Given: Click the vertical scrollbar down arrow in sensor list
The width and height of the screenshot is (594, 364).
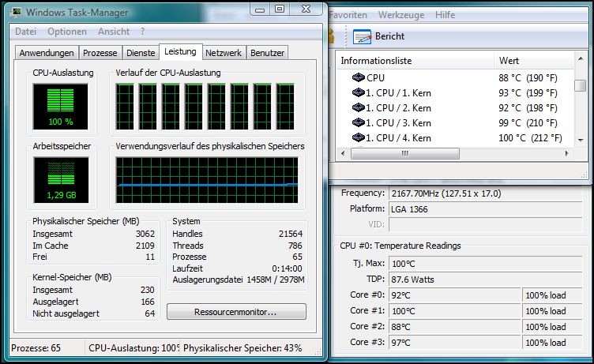Looking at the screenshot, I should click(x=581, y=140).
